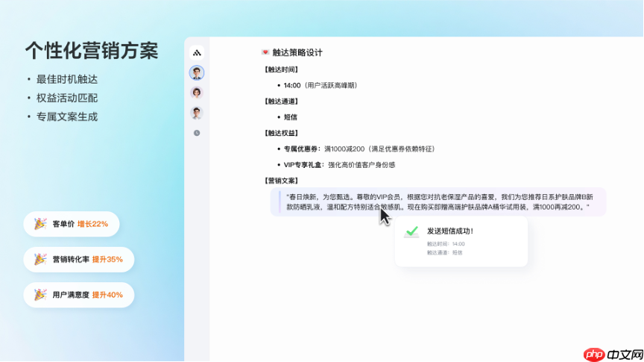644x362 pixels.
Task: Click the green checkmark icon in the success notification
Action: click(411, 231)
